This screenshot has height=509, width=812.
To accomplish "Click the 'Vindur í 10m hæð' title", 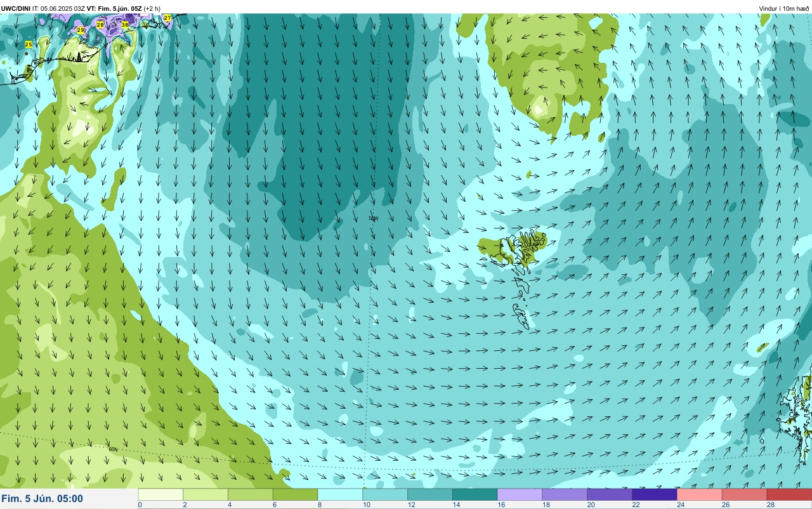I will [783, 8].
